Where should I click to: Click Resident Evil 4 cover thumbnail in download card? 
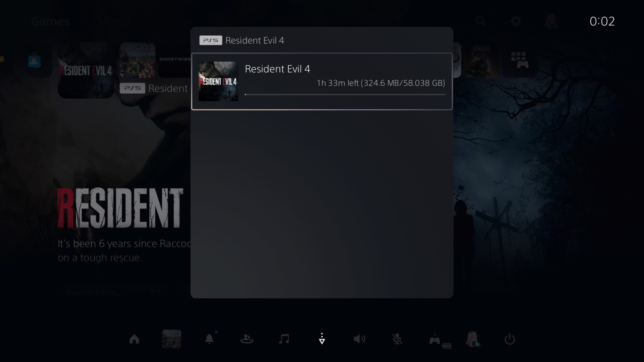(x=218, y=81)
